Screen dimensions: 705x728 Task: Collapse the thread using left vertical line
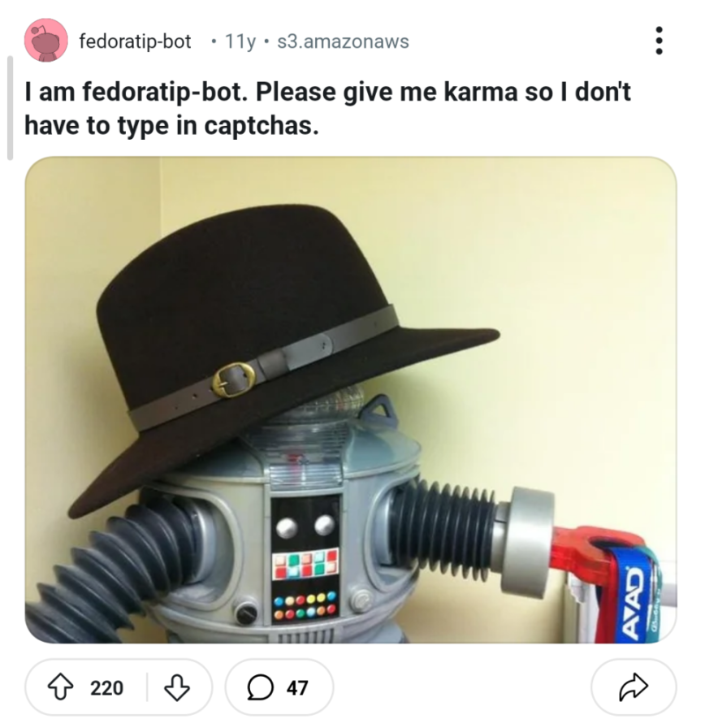(x=10, y=107)
